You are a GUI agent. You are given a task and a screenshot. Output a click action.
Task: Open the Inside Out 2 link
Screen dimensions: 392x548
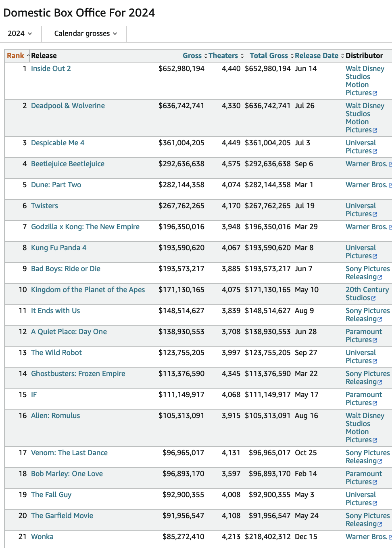(51, 69)
